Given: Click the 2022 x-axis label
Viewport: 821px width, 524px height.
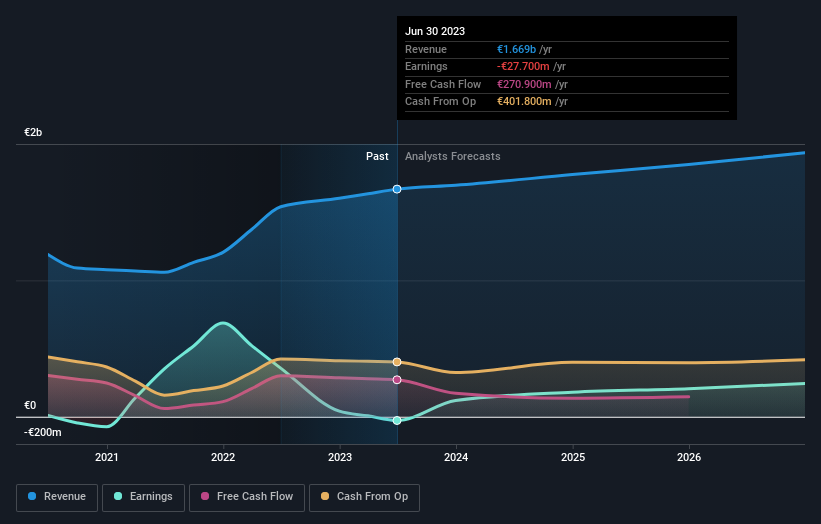Looking at the screenshot, I should pyautogui.click(x=223, y=457).
